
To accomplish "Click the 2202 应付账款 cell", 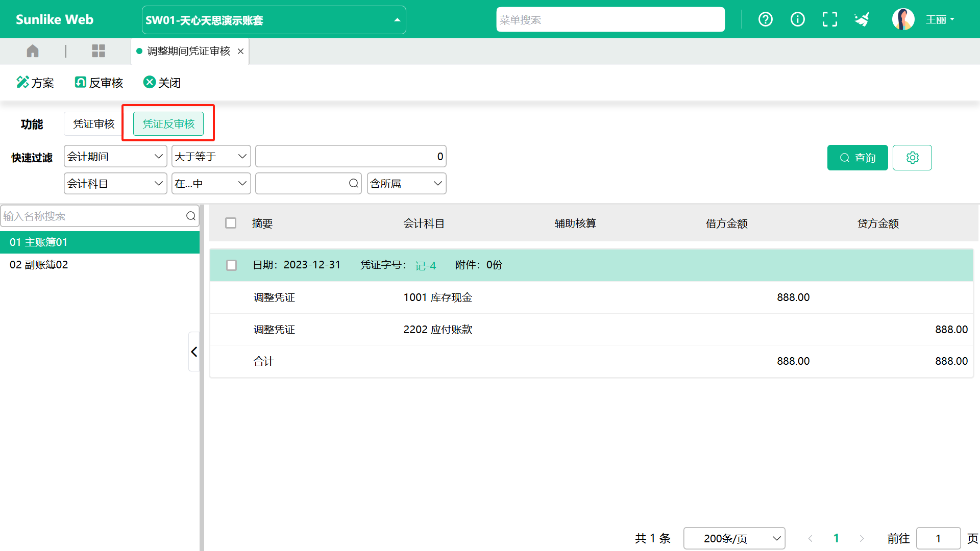I will click(x=438, y=330).
